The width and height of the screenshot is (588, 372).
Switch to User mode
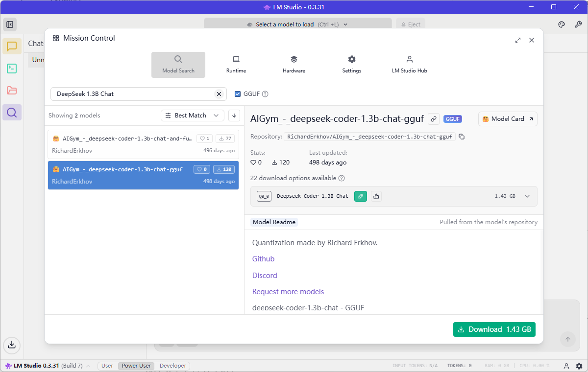click(x=107, y=366)
